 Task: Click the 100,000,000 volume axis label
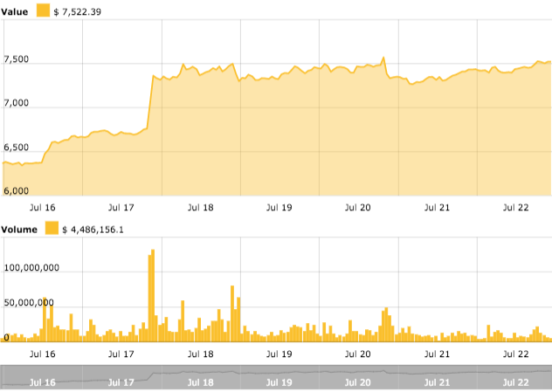[31, 268]
